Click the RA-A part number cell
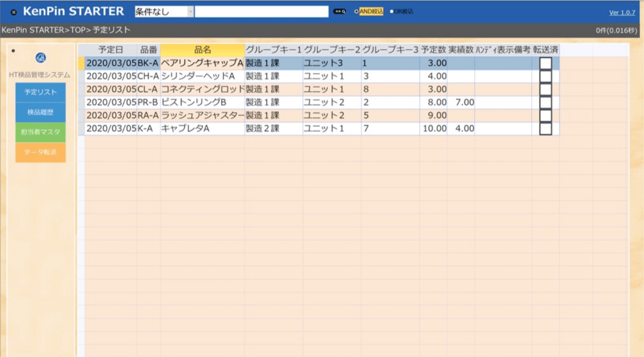Viewport: 644px width, 357px height. (149, 116)
